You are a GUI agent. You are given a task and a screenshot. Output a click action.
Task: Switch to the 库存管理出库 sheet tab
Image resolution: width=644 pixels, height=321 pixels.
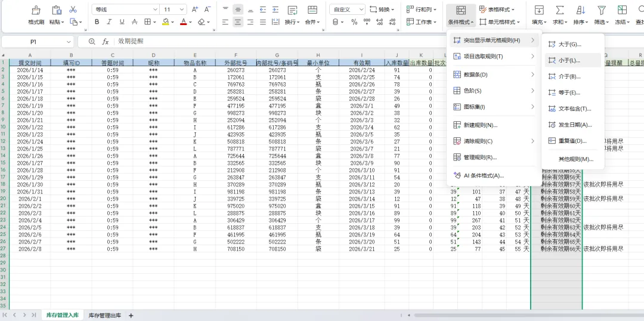[105, 316]
